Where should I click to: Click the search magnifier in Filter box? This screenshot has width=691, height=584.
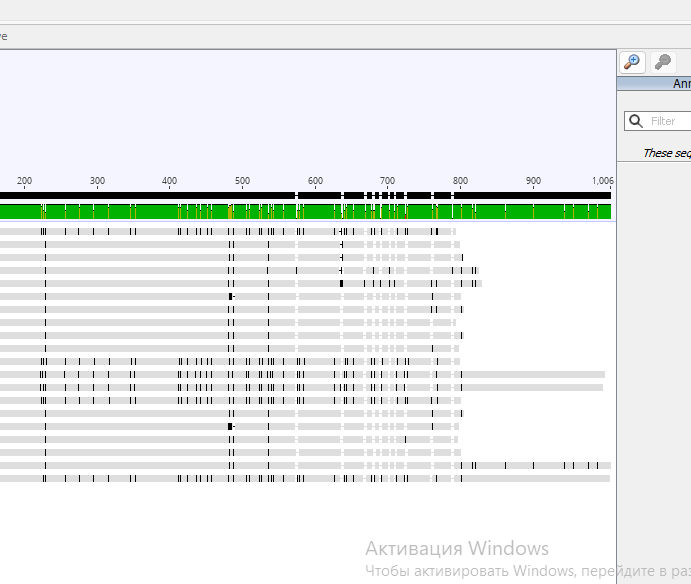pyautogui.click(x=635, y=121)
